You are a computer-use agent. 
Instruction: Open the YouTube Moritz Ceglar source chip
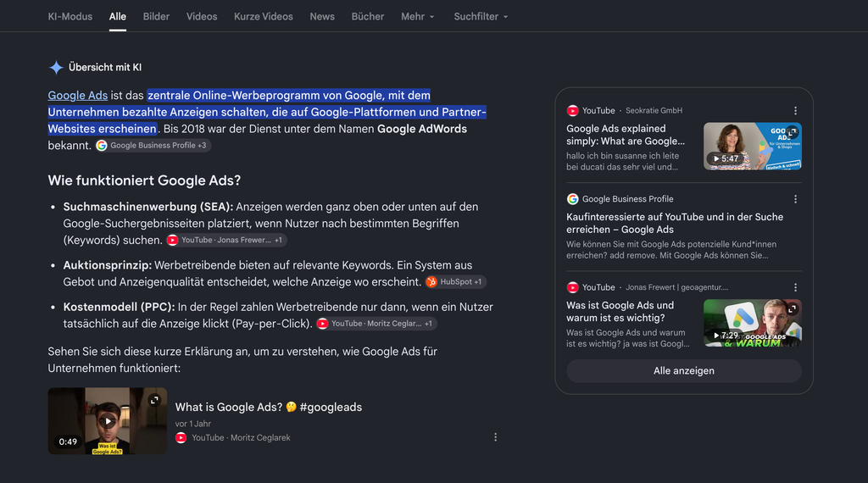point(376,324)
